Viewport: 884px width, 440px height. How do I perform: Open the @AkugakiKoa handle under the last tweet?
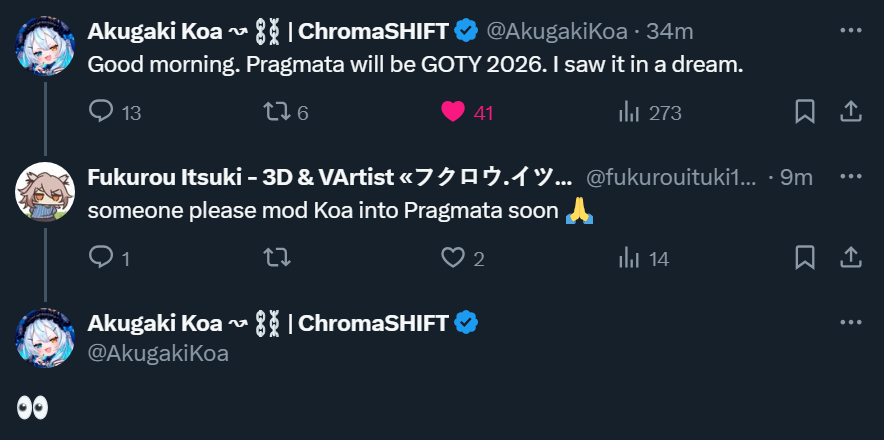tap(158, 352)
